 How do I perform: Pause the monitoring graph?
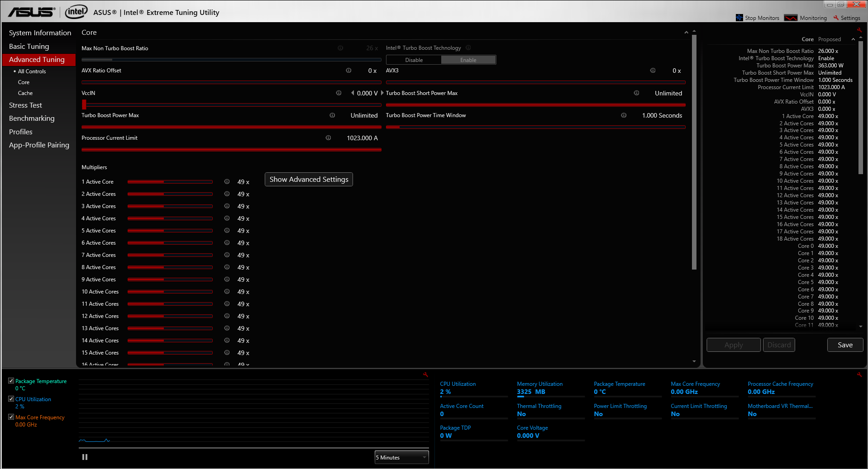85,457
